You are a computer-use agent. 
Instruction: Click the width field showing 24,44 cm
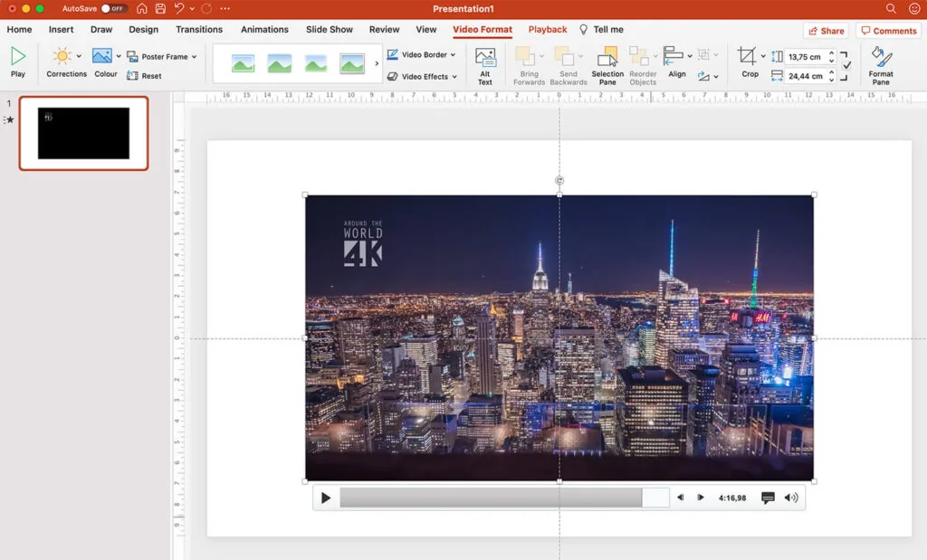(x=805, y=76)
